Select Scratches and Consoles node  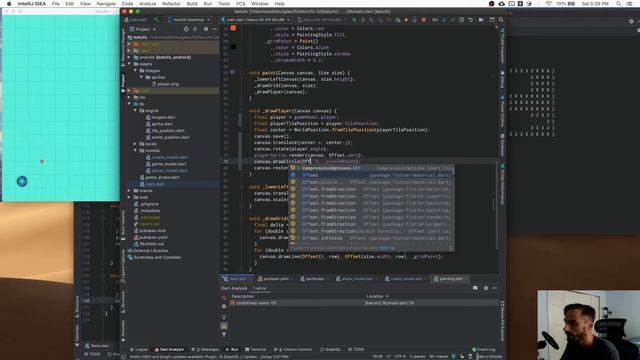pos(154,258)
